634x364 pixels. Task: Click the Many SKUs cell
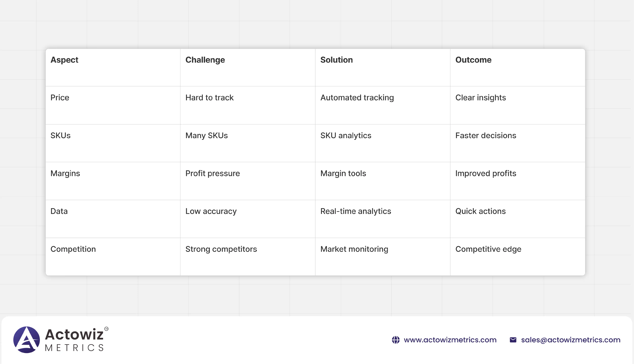click(x=206, y=136)
